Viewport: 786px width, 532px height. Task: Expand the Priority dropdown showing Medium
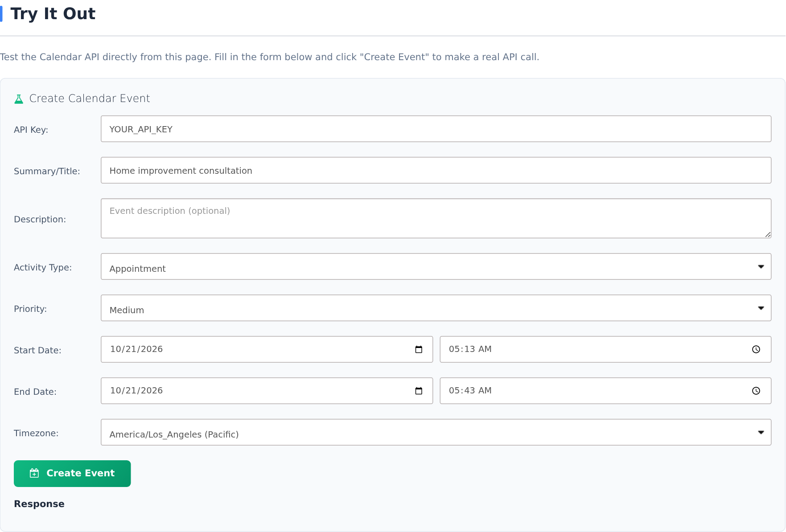436,308
